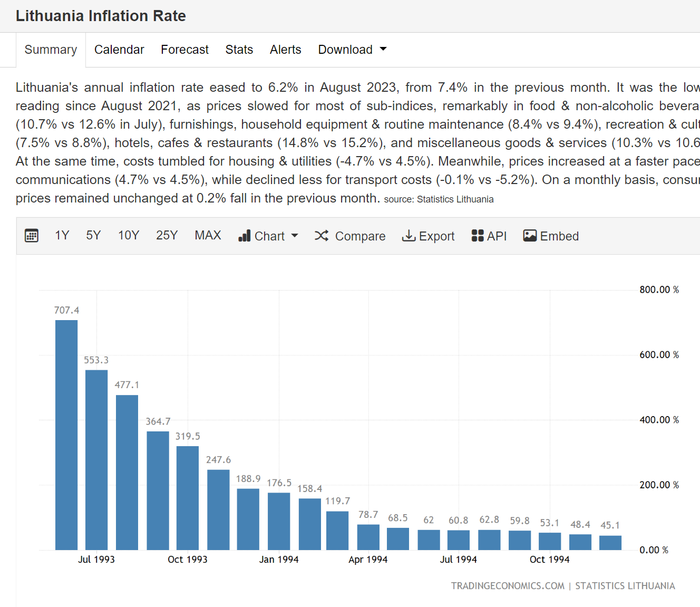Click the 0.00 % axis value
Screen dimensions: 700x607
click(654, 550)
